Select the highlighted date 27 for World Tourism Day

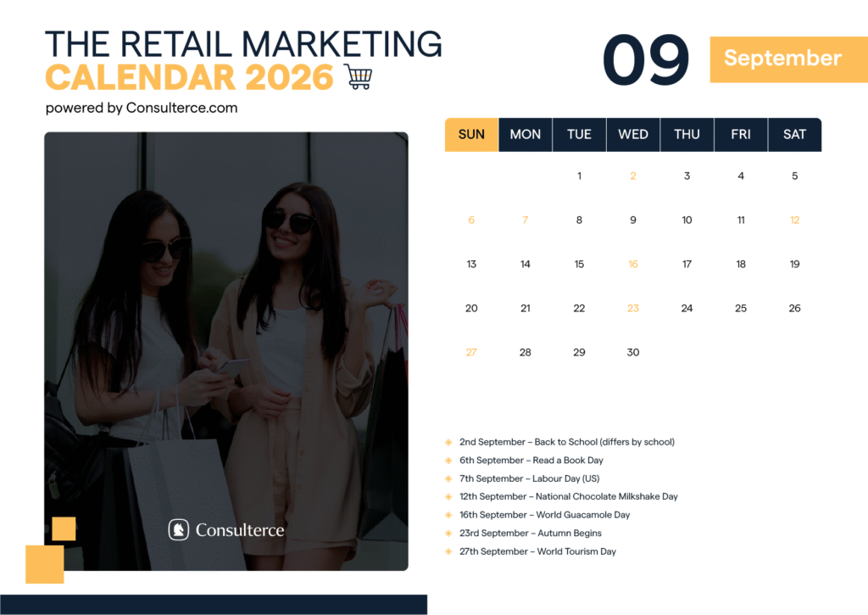[471, 352]
